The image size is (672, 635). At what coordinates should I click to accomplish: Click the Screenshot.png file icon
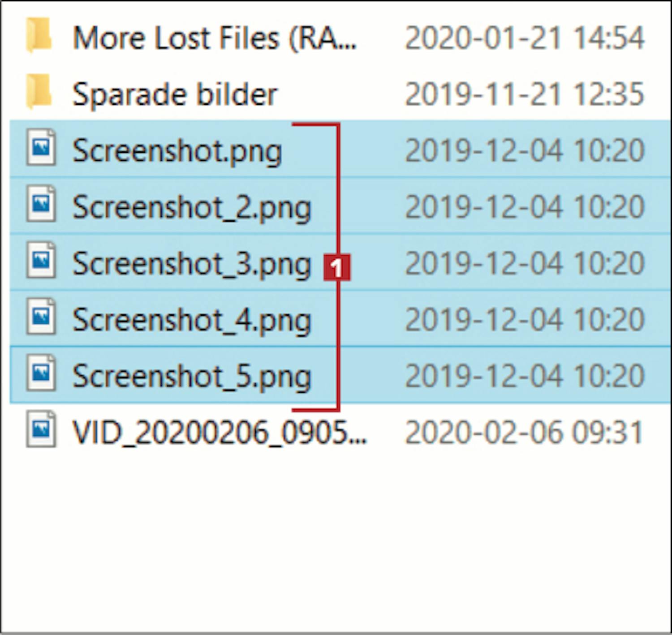[x=41, y=147]
